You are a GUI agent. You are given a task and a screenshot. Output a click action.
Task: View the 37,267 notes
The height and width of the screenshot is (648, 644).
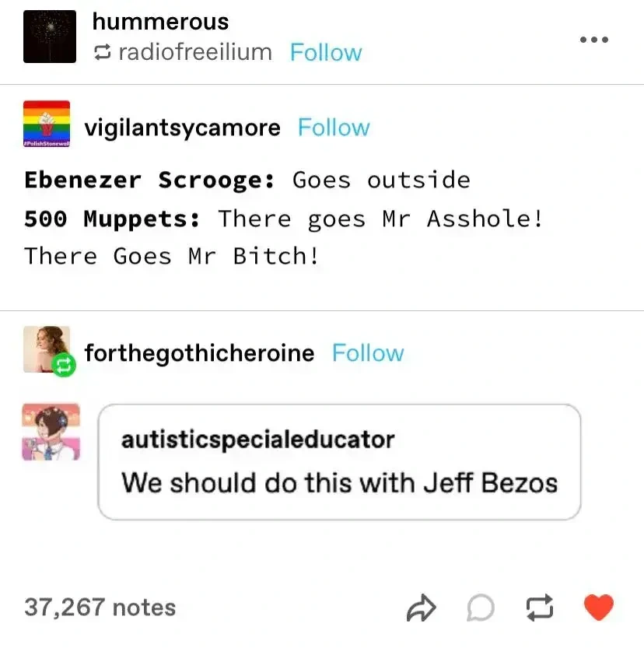[100, 608]
